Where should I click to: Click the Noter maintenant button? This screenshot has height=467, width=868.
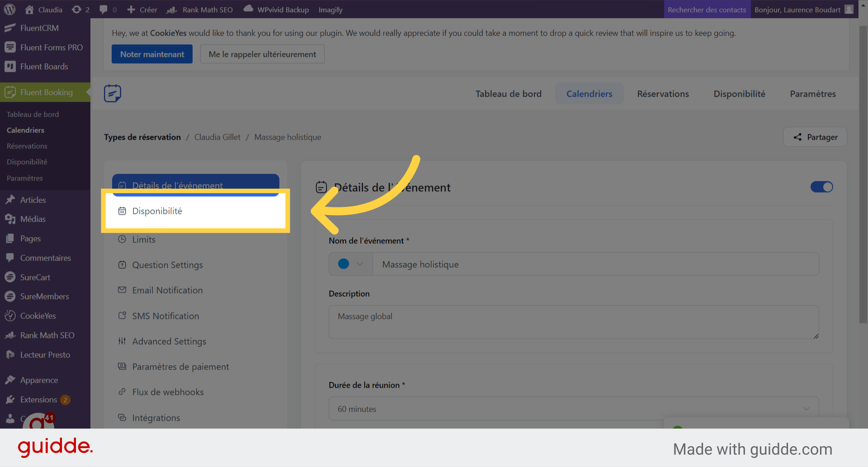coord(152,54)
